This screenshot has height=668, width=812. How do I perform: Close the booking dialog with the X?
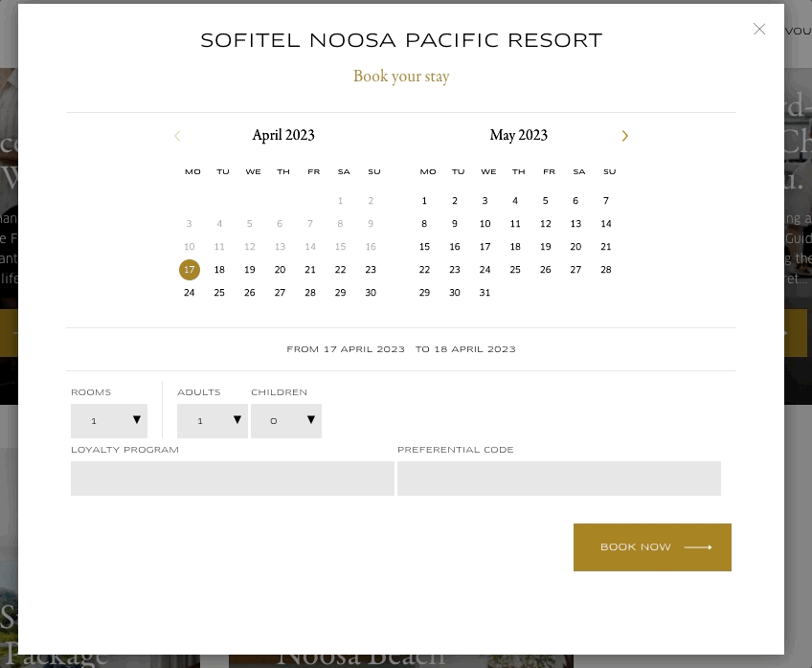tap(759, 30)
